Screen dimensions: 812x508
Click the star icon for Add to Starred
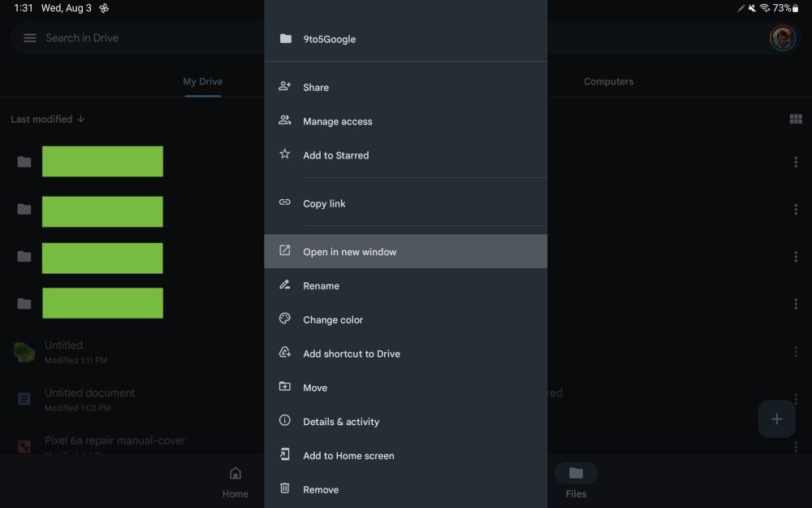pyautogui.click(x=285, y=154)
